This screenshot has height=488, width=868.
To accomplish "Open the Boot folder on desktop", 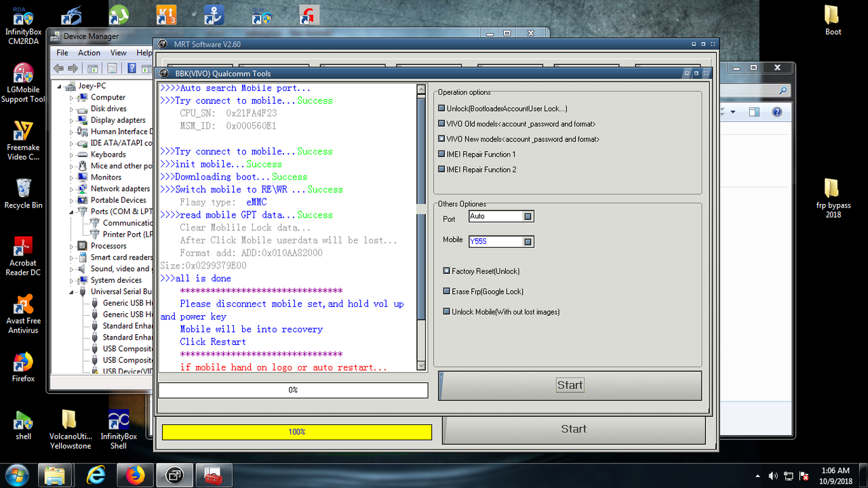I will click(833, 20).
